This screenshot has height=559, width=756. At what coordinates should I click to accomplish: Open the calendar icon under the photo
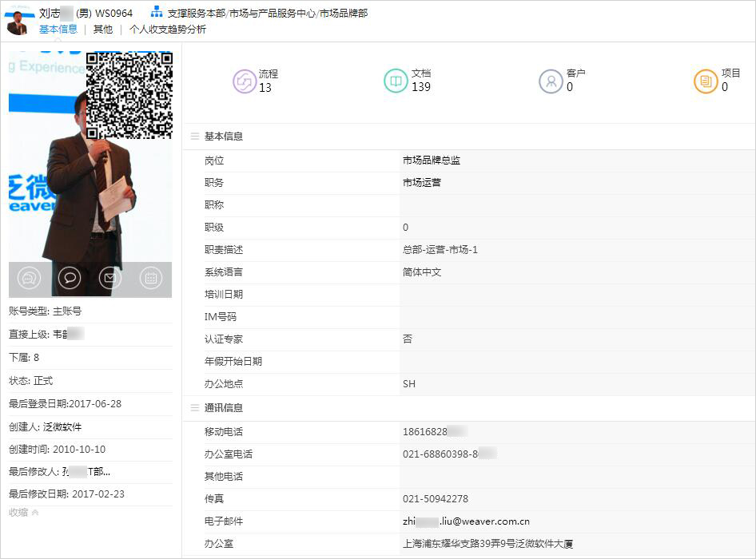(150, 278)
